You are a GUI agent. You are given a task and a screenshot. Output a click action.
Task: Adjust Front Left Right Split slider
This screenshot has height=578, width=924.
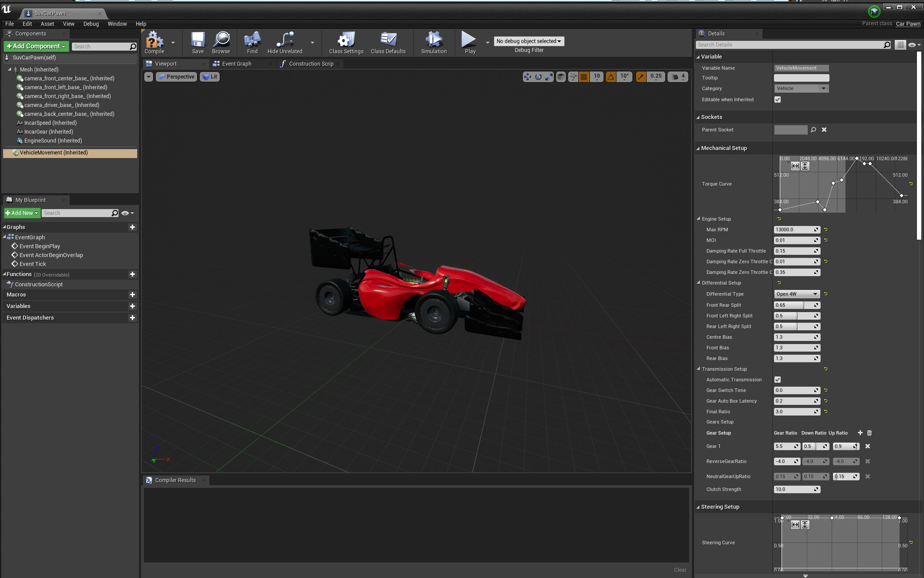point(797,316)
